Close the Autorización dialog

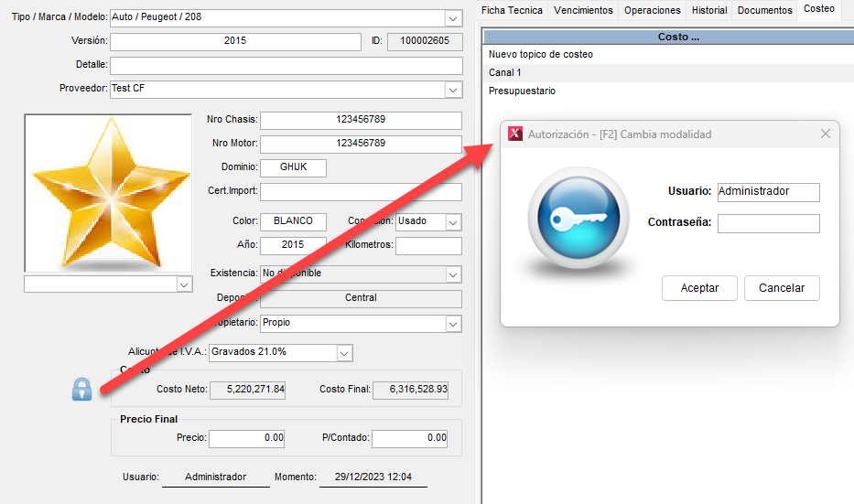(x=825, y=134)
